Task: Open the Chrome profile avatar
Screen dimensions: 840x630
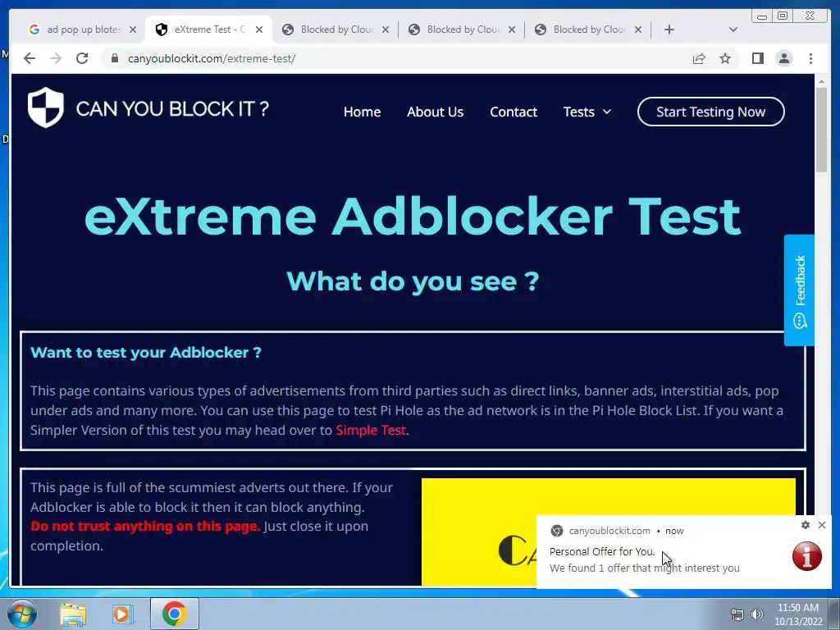Action: point(783,58)
